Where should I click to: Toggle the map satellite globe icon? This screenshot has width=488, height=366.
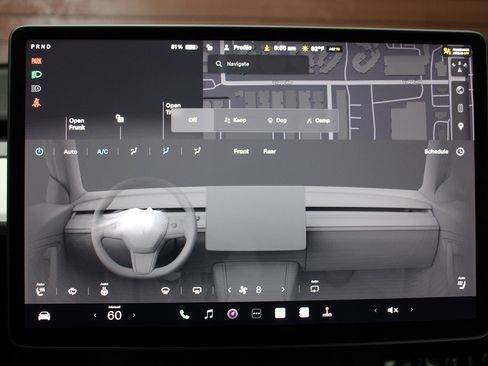[460, 90]
